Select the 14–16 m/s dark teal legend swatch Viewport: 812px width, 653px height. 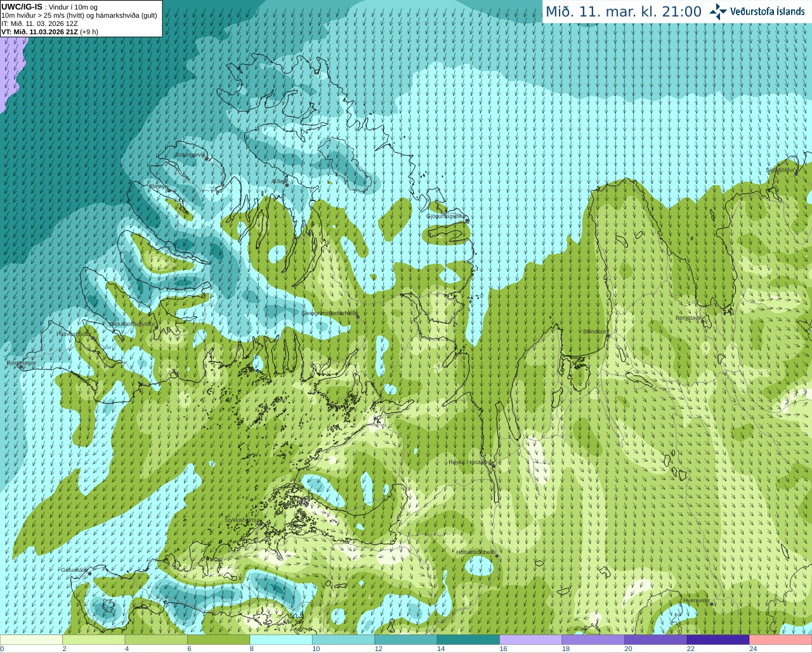pos(469,640)
